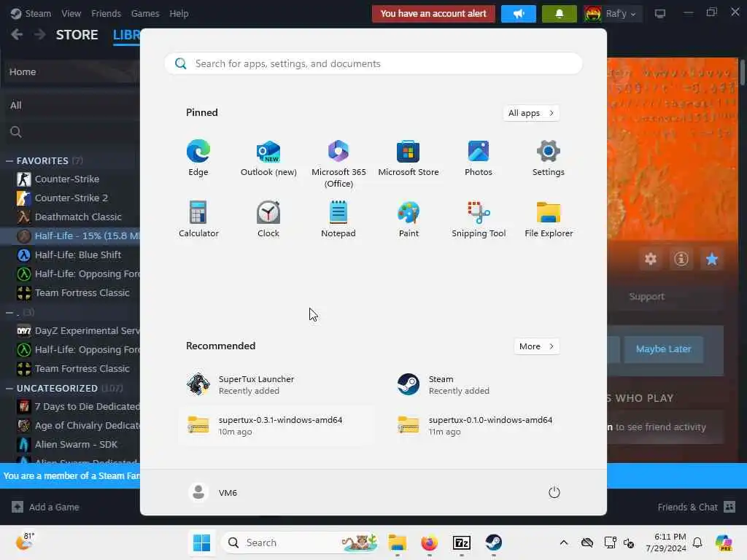Viewport: 747px width, 560px height.
Task: Click the Start menu power button
Action: tap(554, 492)
